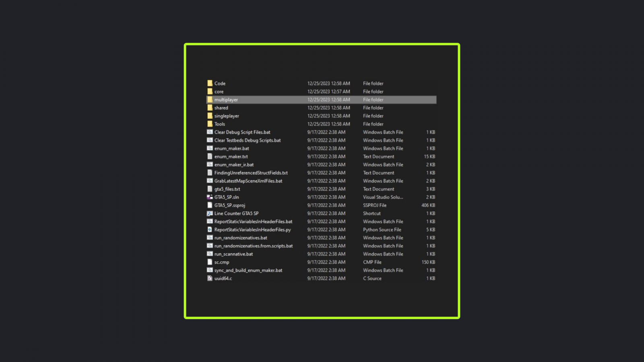Click the Tools folder icon
The height and width of the screenshot is (362, 644).
[210, 124]
